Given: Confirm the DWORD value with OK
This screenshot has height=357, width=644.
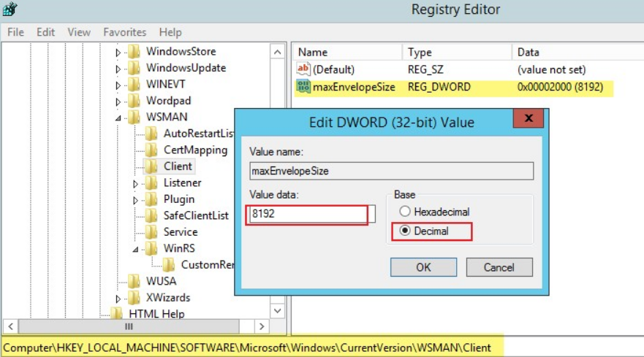Looking at the screenshot, I should 423,267.
